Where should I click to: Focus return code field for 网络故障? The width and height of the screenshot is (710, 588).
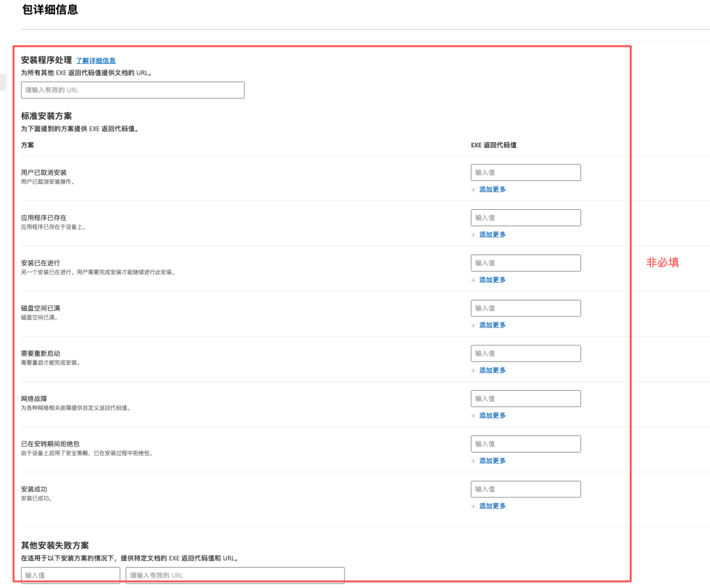click(x=526, y=399)
